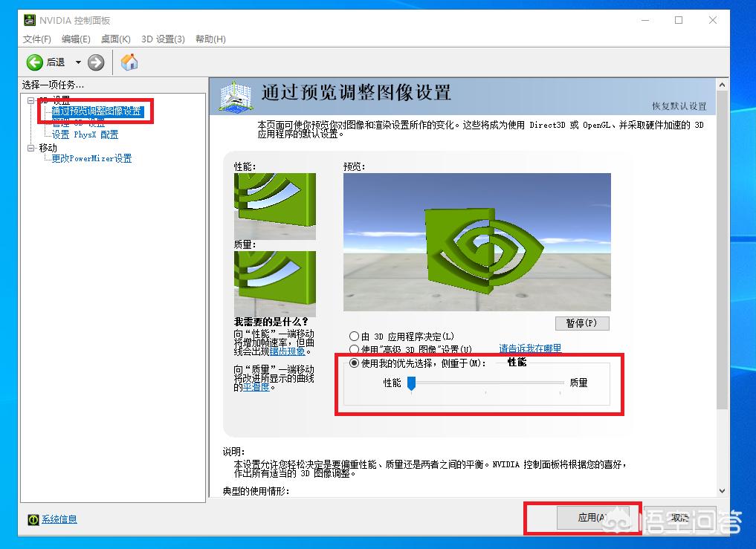This screenshot has width=756, height=549.
Task: Open the 3D 设置(3) menu
Action: pyautogui.click(x=163, y=39)
